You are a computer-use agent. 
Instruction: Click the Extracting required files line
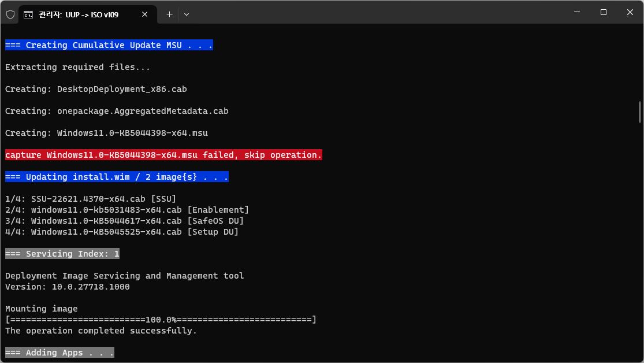click(x=77, y=67)
